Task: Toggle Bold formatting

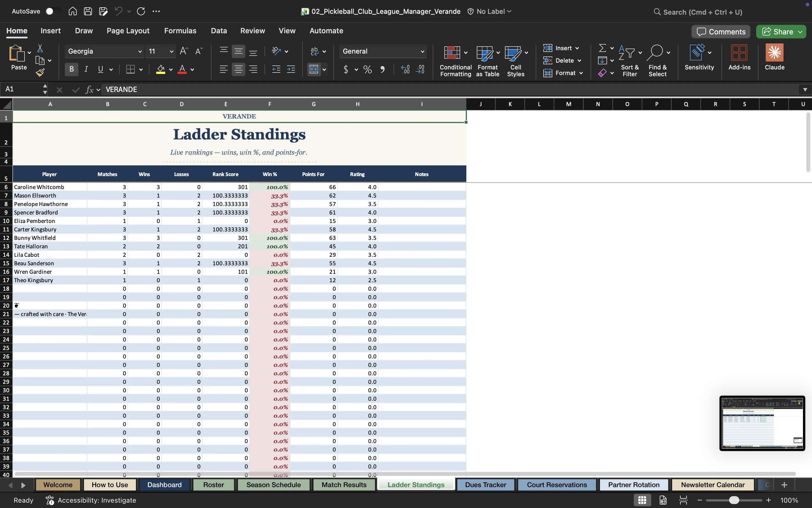Action: pyautogui.click(x=71, y=69)
